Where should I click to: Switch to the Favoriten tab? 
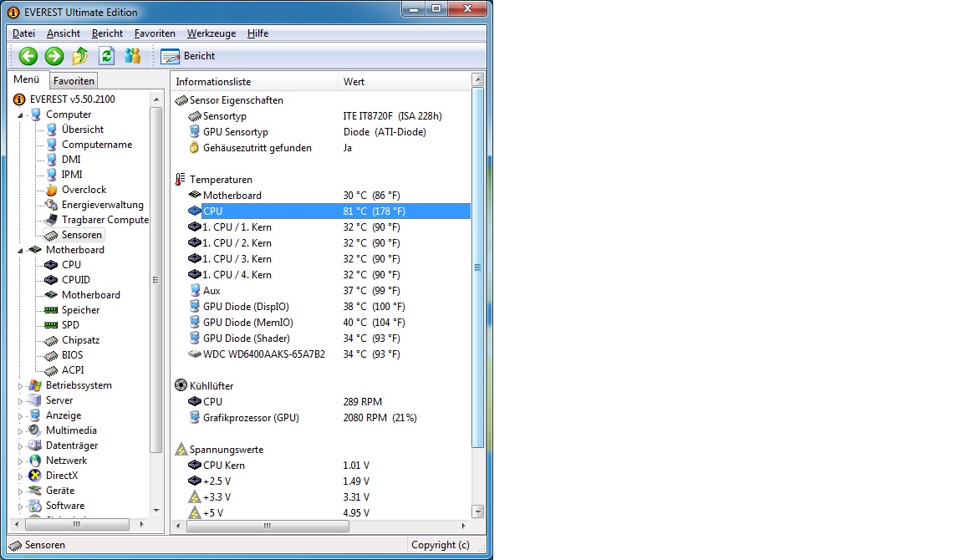pos(74,80)
